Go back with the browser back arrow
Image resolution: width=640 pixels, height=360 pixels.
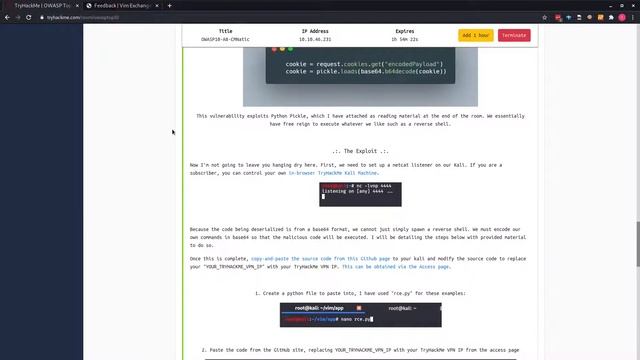pos(7,18)
